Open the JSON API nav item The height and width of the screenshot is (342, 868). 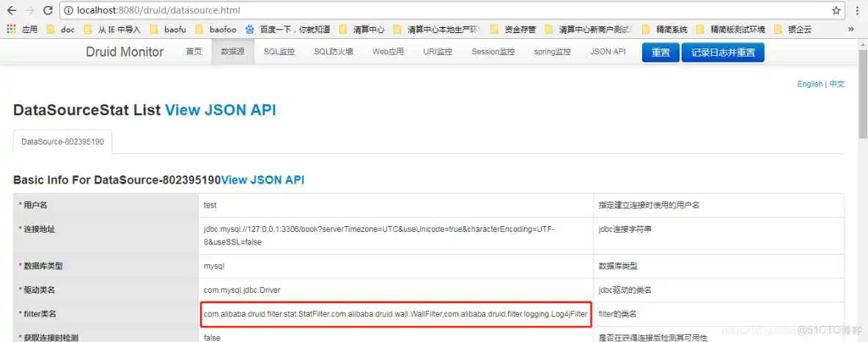point(608,51)
